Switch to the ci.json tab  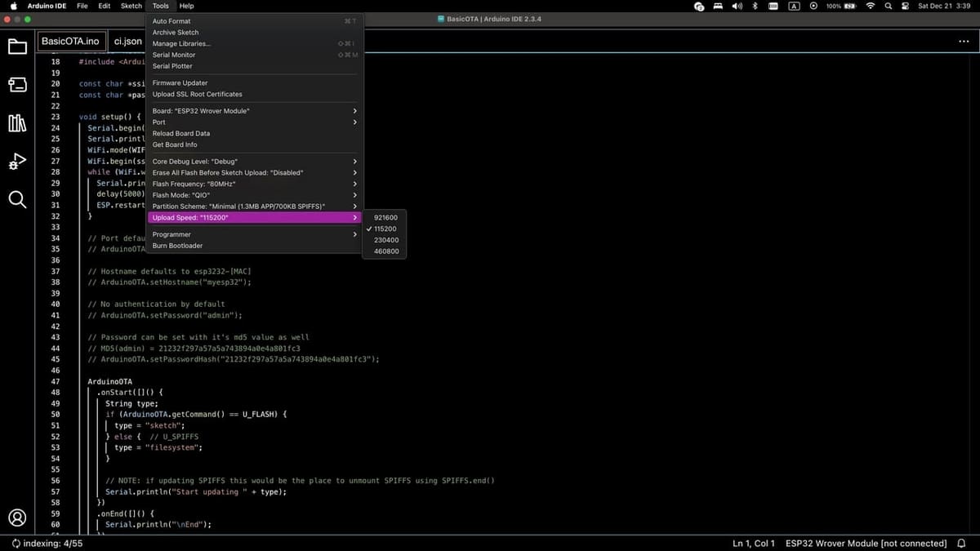pyautogui.click(x=127, y=41)
